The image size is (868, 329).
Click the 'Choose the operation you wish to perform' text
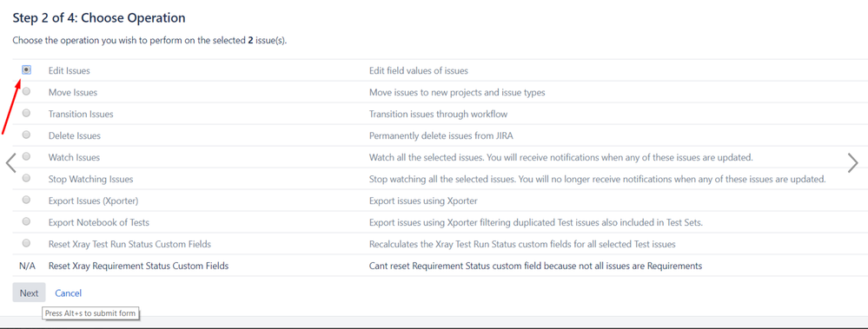coord(149,41)
